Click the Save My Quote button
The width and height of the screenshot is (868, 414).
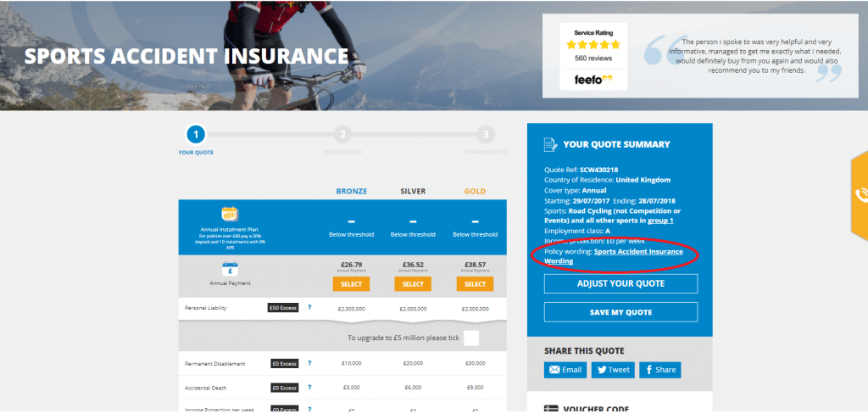tap(620, 312)
